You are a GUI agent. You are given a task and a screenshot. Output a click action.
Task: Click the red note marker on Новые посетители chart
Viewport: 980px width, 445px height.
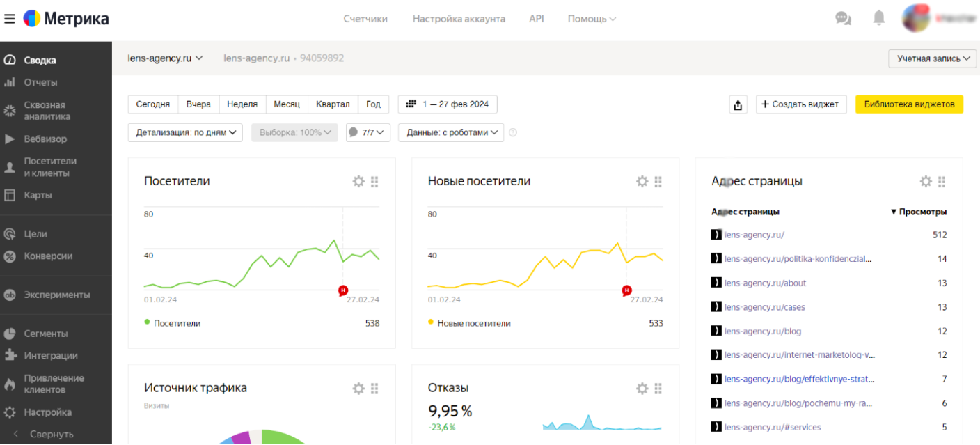click(x=626, y=290)
